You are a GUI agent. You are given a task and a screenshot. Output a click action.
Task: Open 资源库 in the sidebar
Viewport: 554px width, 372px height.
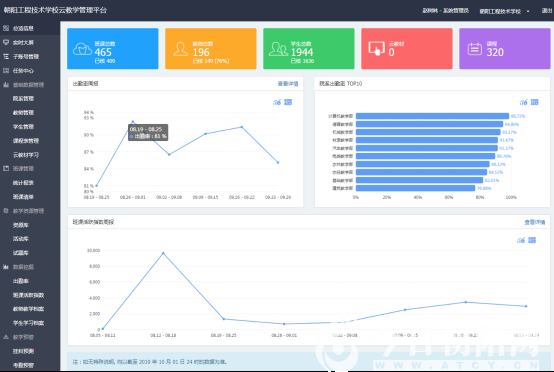(x=21, y=225)
